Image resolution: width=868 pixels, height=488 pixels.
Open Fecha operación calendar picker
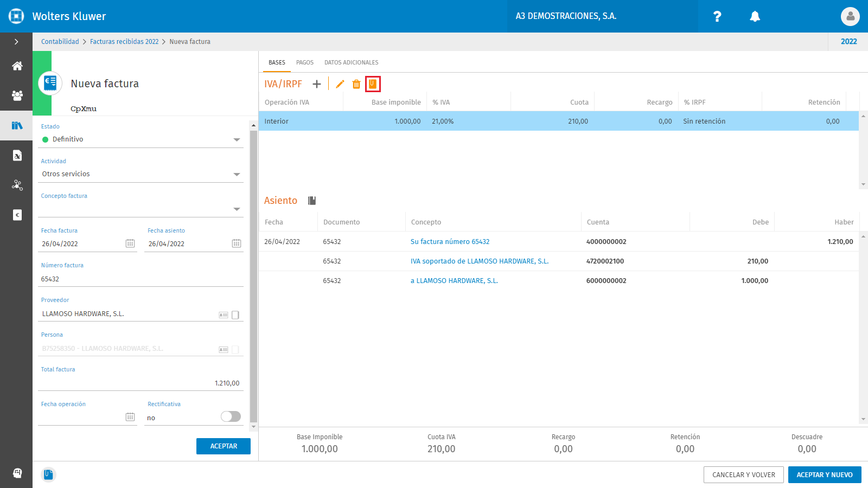pos(130,417)
